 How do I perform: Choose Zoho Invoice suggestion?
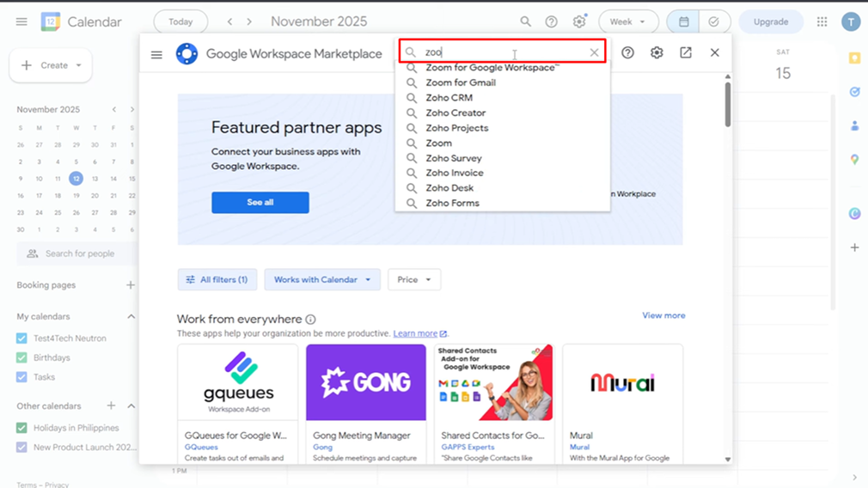pos(503,173)
